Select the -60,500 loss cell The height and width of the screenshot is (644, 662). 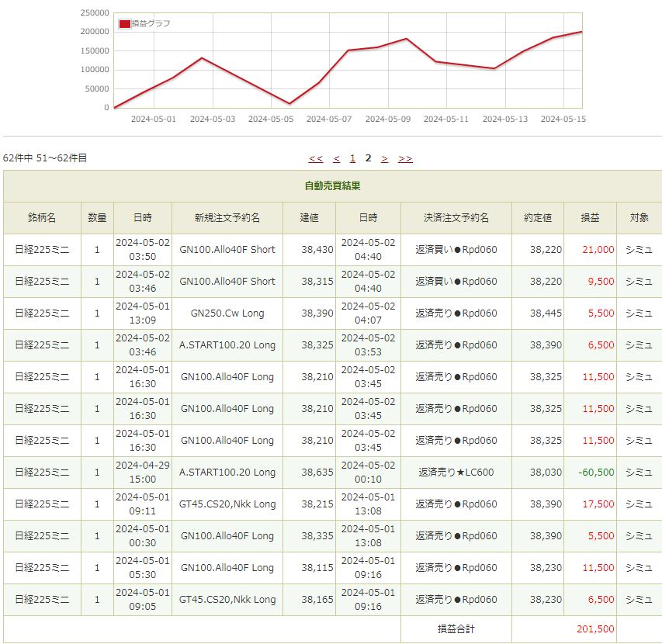590,473
